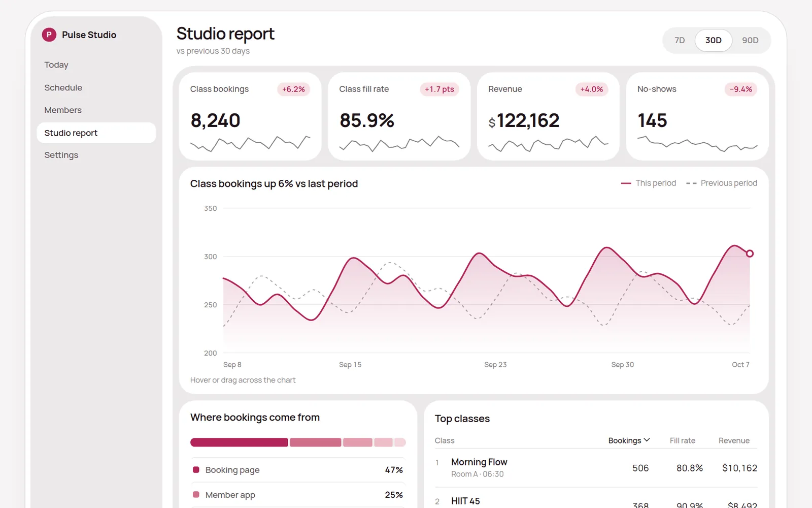This screenshot has width=812, height=508.
Task: Open the No-shows metric card
Action: click(697, 116)
